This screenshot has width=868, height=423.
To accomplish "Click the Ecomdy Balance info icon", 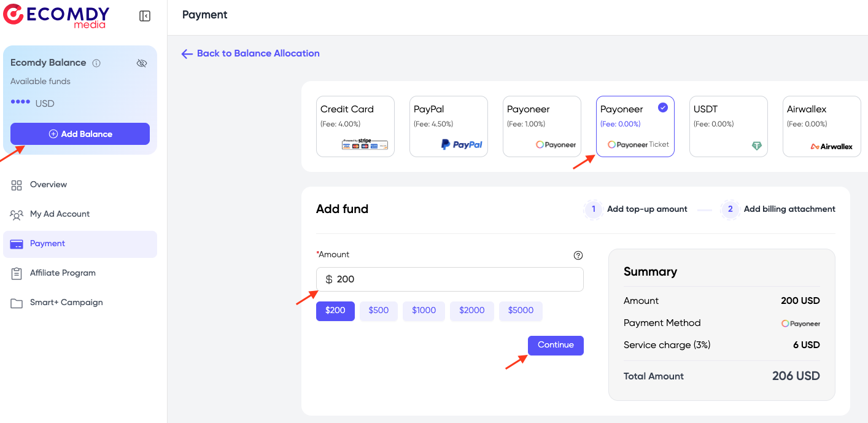I will point(96,63).
